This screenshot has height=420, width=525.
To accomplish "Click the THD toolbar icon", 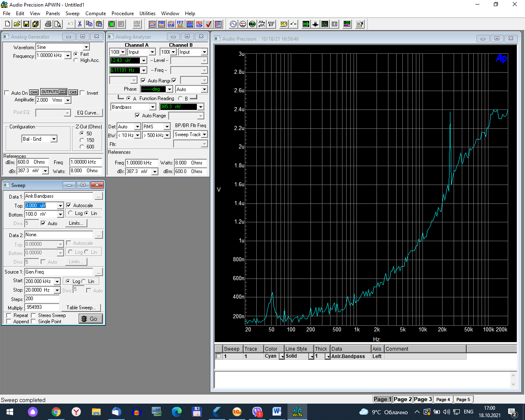I will click(162, 24).
